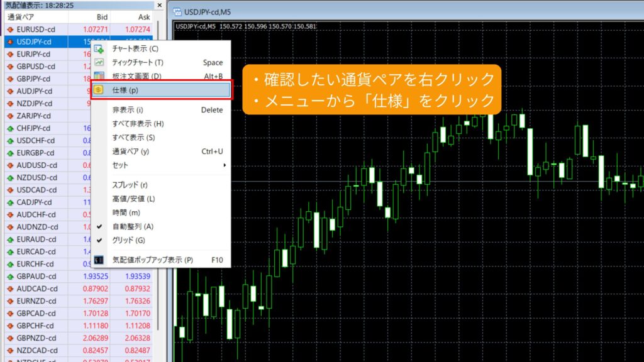This screenshot has height=362, width=644.
Task: Click the USDJPY-cd chart window icon
Action: click(177, 11)
